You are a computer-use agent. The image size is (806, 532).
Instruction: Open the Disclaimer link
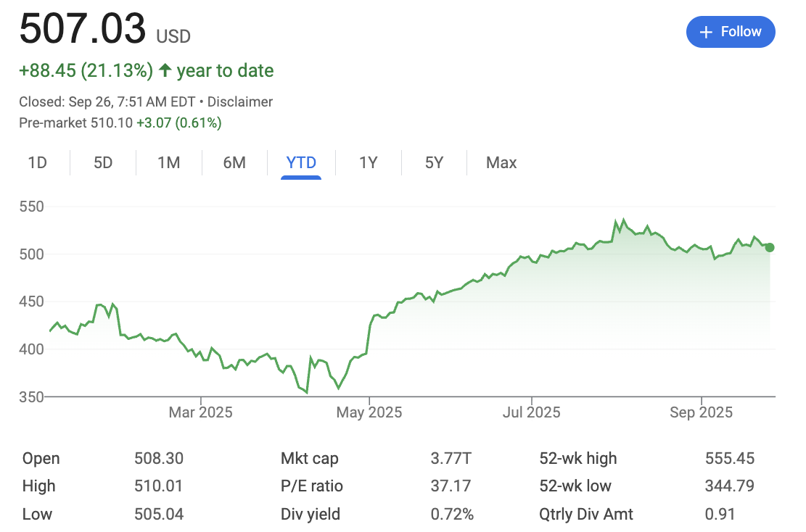(x=240, y=101)
